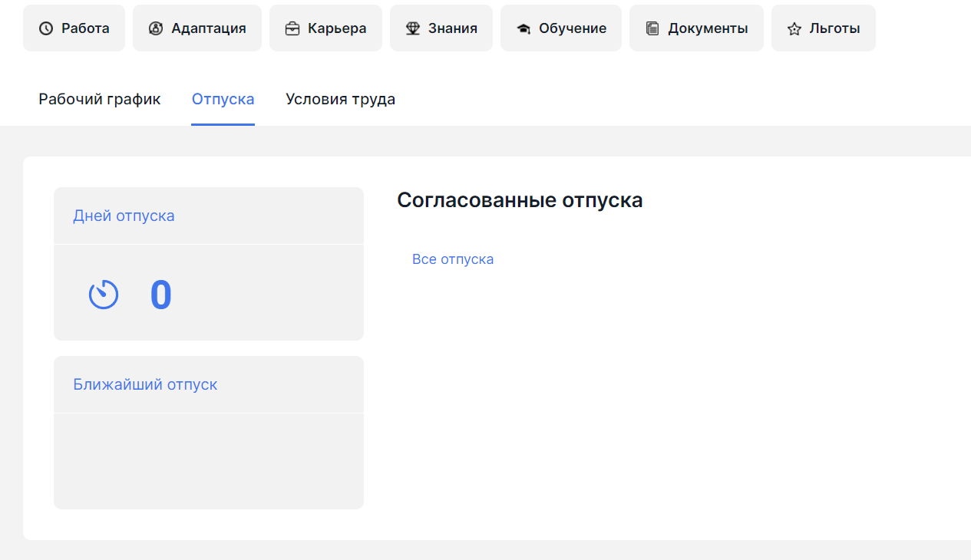Click the clock icon in the Работа button

[x=46, y=28]
